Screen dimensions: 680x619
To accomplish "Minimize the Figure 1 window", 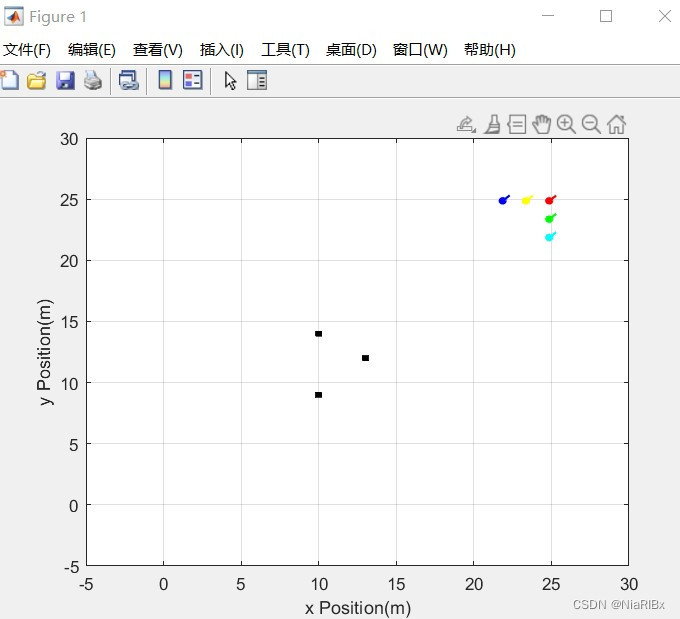I will [548, 16].
